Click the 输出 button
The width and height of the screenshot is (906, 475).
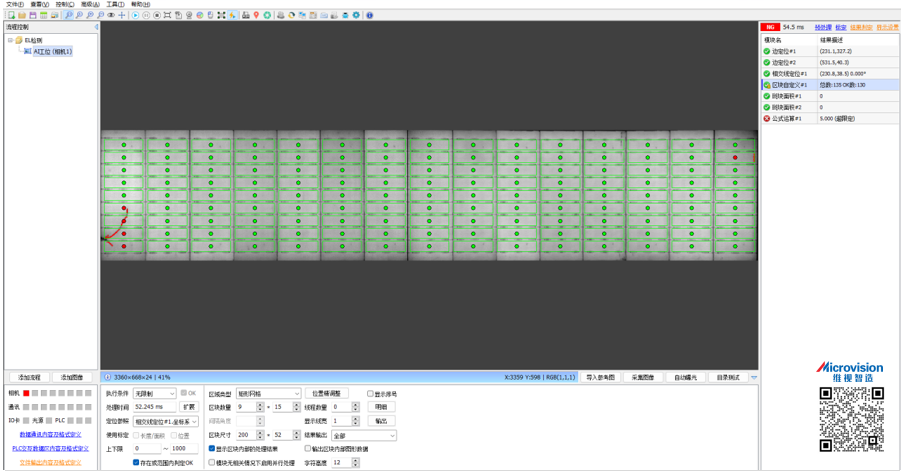click(381, 421)
